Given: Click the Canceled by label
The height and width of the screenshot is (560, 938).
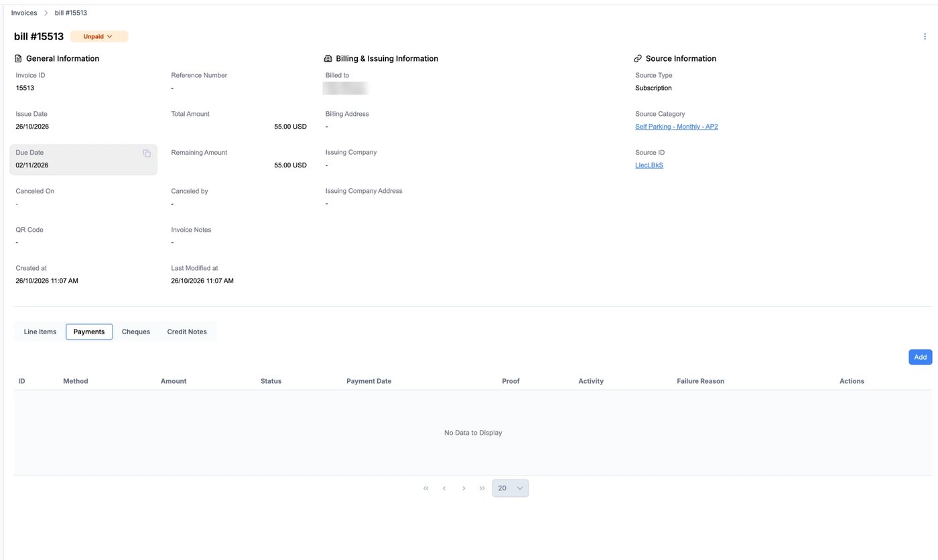Looking at the screenshot, I should (190, 191).
